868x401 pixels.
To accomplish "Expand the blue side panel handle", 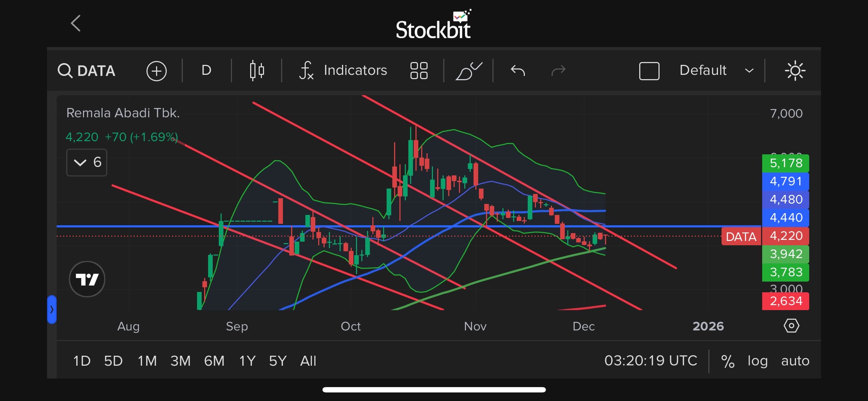I will tap(52, 309).
